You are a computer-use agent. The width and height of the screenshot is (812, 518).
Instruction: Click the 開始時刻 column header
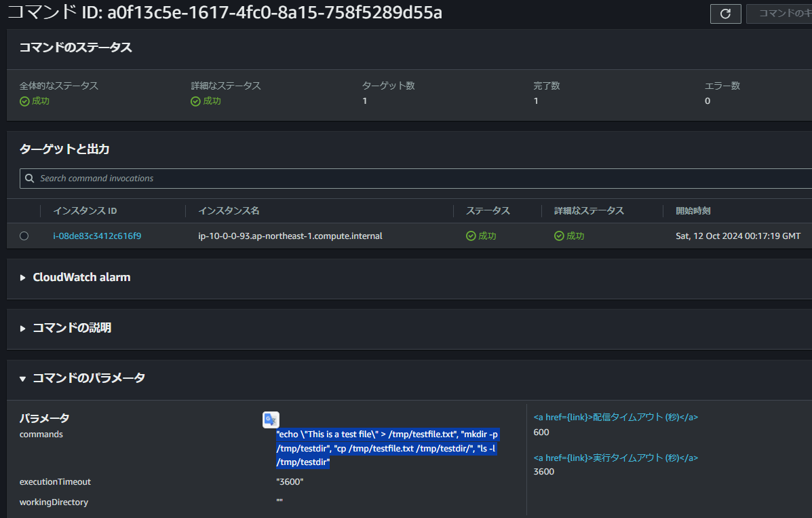click(x=693, y=211)
